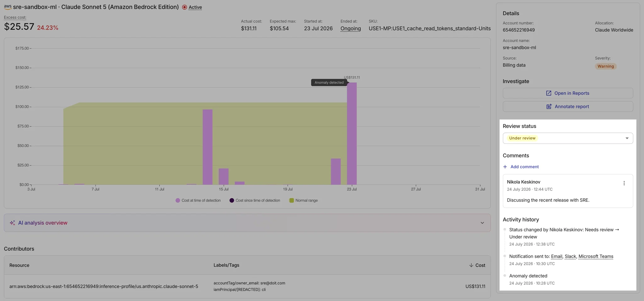The image size is (644, 301).
Task: Click the bar just left of 23 Jul
Action: pos(336,172)
